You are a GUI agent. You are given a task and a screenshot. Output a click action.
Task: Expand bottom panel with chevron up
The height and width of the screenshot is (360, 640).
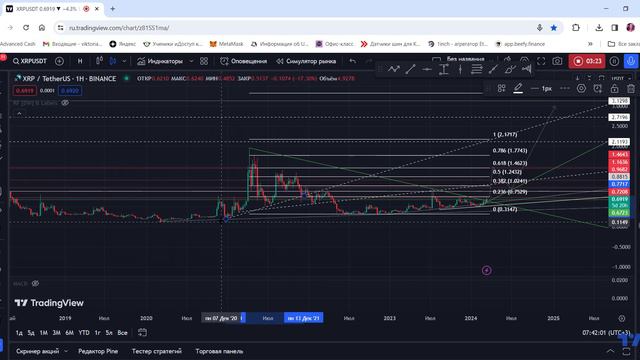pos(610,351)
